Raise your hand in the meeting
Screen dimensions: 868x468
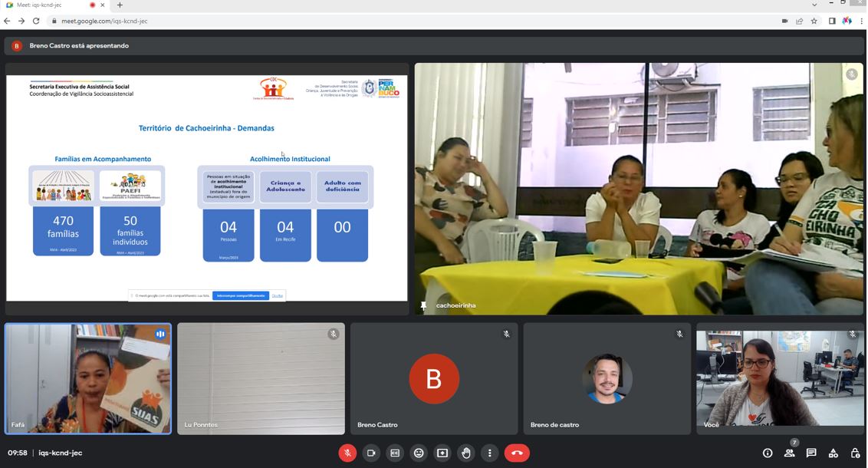click(x=466, y=453)
